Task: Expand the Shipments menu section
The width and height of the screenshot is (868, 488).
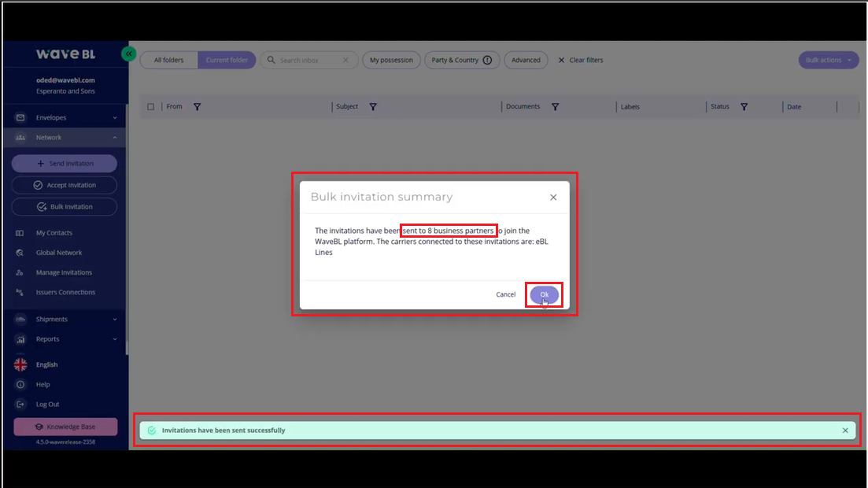Action: [115, 319]
